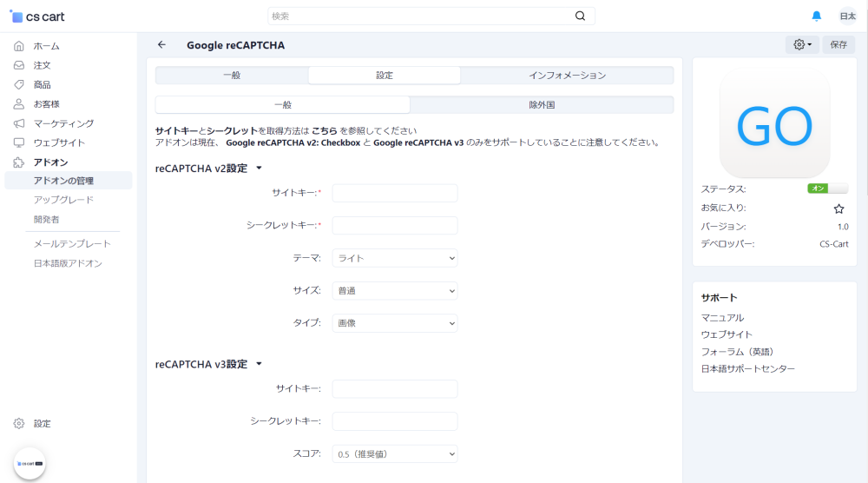Switch to the top 一般 tab
Screen dimensions: 868x483
coord(232,76)
